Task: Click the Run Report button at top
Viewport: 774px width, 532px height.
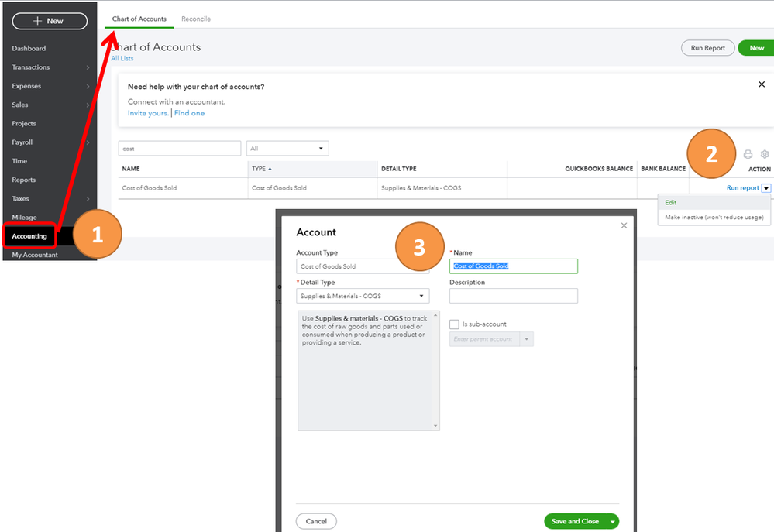Action: pos(708,48)
